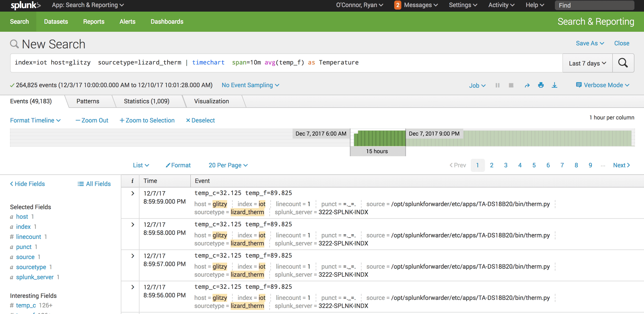The width and height of the screenshot is (644, 314).
Task: Open the Last 7 days time picker
Action: 587,63
